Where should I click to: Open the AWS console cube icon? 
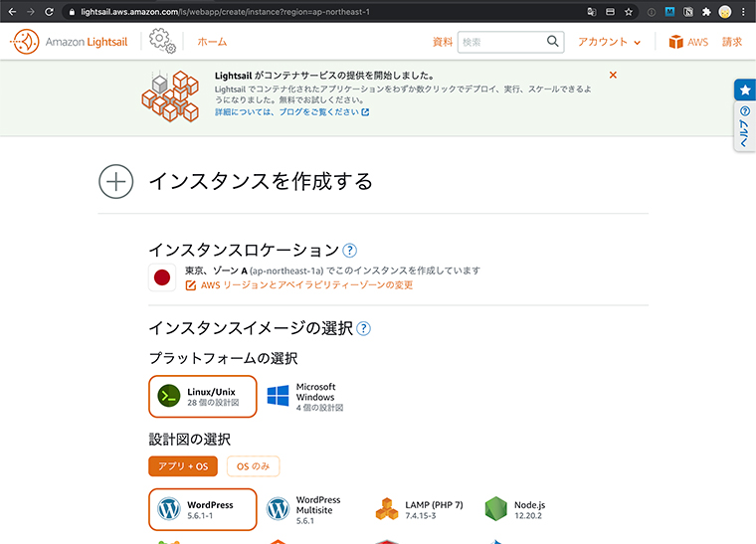[676, 42]
